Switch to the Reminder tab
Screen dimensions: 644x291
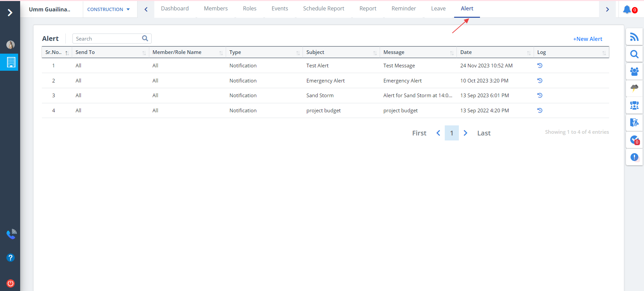tap(404, 9)
